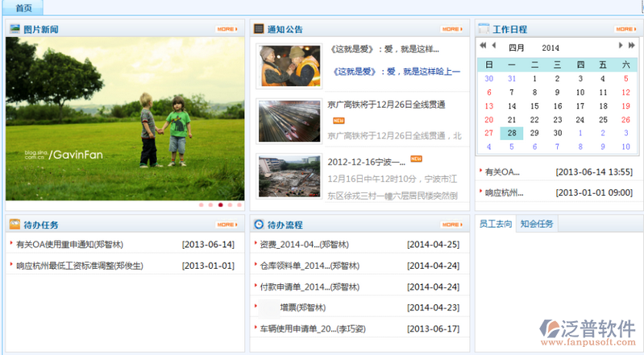Switch to the 知会任务 tab

537,224
